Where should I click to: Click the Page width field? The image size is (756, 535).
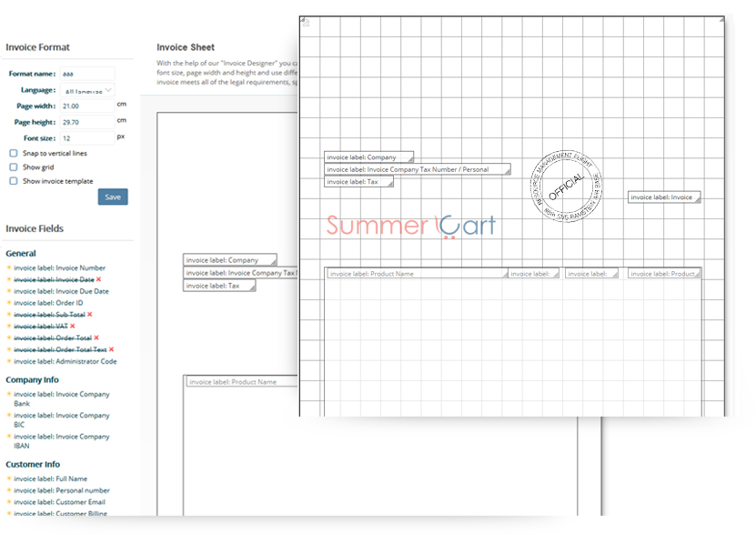(87, 106)
